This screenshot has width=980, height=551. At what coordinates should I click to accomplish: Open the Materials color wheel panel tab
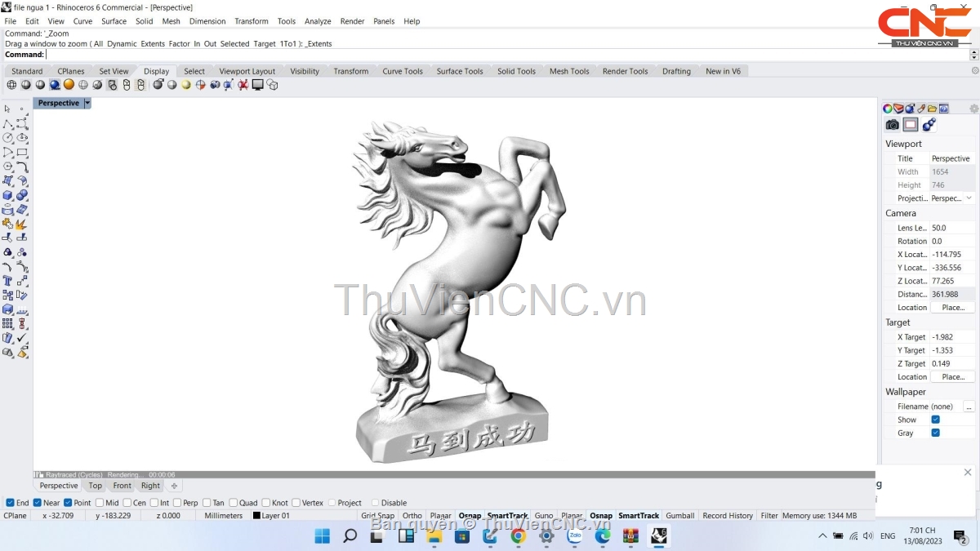coord(888,109)
